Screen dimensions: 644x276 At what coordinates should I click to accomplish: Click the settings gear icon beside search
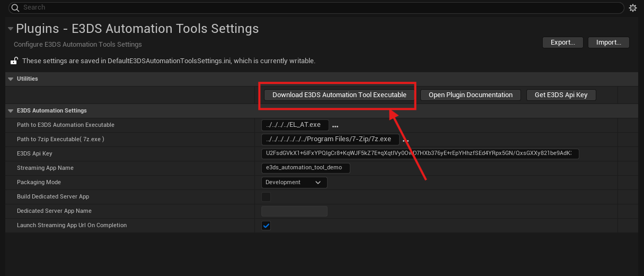632,8
